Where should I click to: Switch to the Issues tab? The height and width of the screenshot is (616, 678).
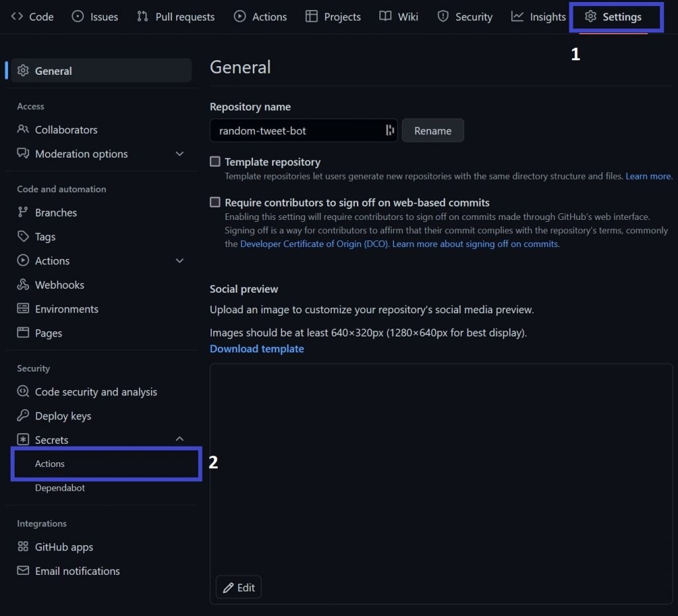click(x=95, y=17)
